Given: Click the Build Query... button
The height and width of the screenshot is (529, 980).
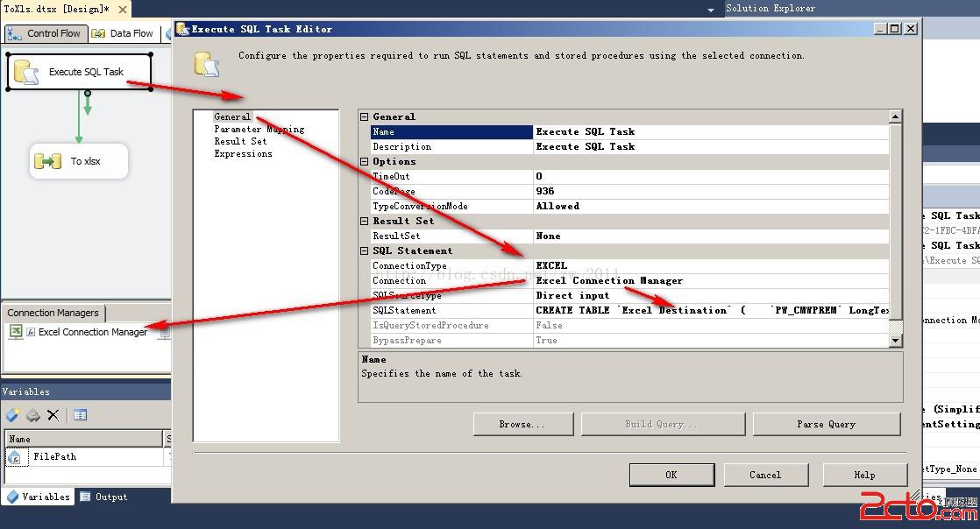Looking at the screenshot, I should [x=663, y=424].
